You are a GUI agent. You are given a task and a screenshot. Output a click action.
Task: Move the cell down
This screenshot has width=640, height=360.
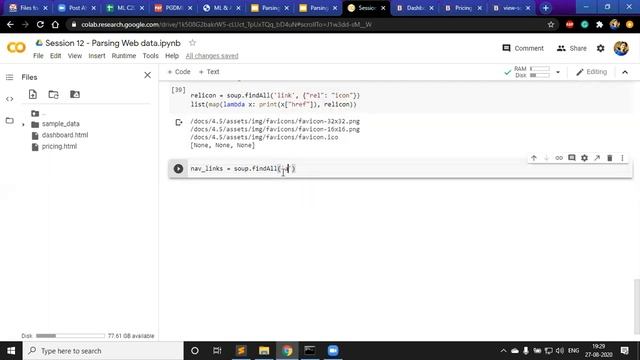tap(546, 158)
